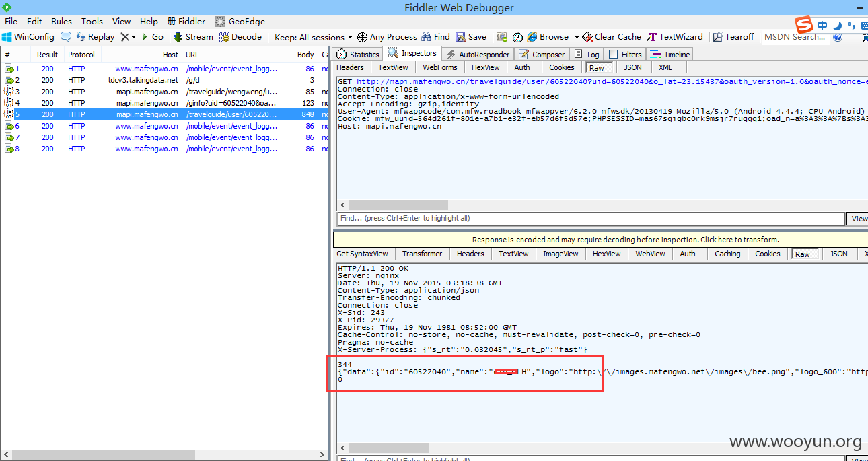
Task: Click the Sogou input method S icon
Action: point(804,26)
